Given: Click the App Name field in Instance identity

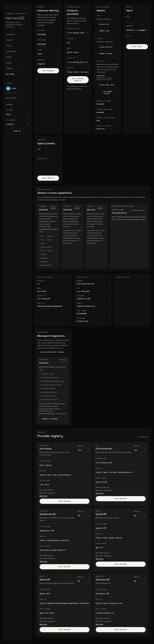Looking at the screenshot, I should [x=48, y=34].
